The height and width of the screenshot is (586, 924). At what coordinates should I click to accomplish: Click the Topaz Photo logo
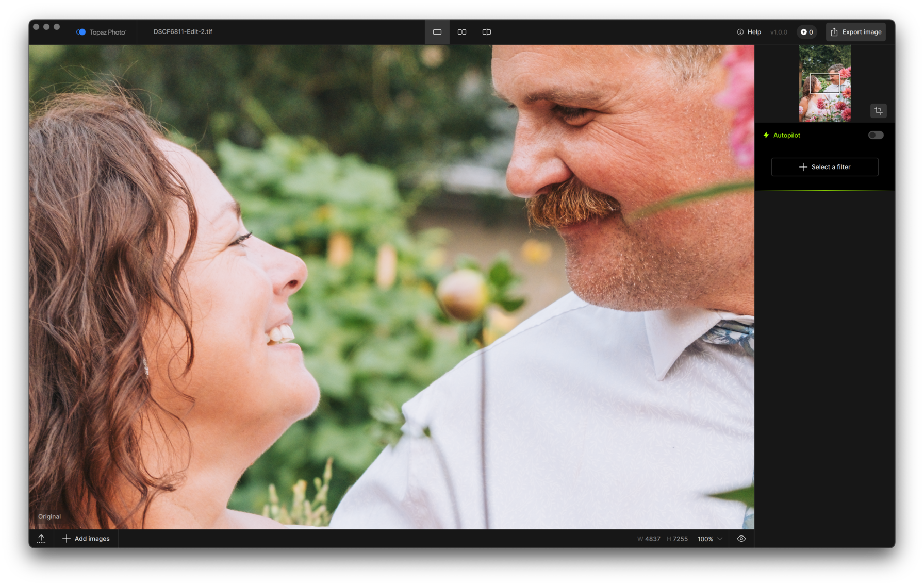coord(81,32)
